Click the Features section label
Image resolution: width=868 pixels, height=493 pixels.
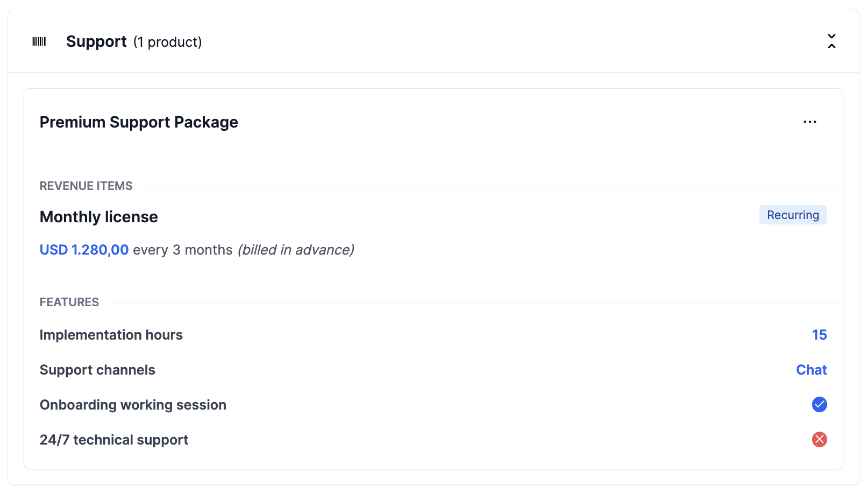click(x=69, y=302)
